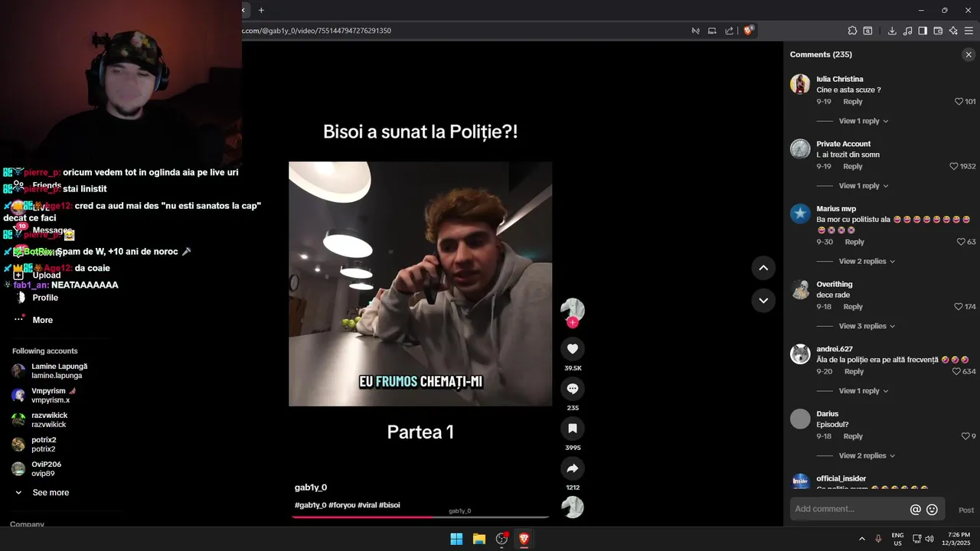Click the Brave icon in the taskbar

tap(524, 539)
